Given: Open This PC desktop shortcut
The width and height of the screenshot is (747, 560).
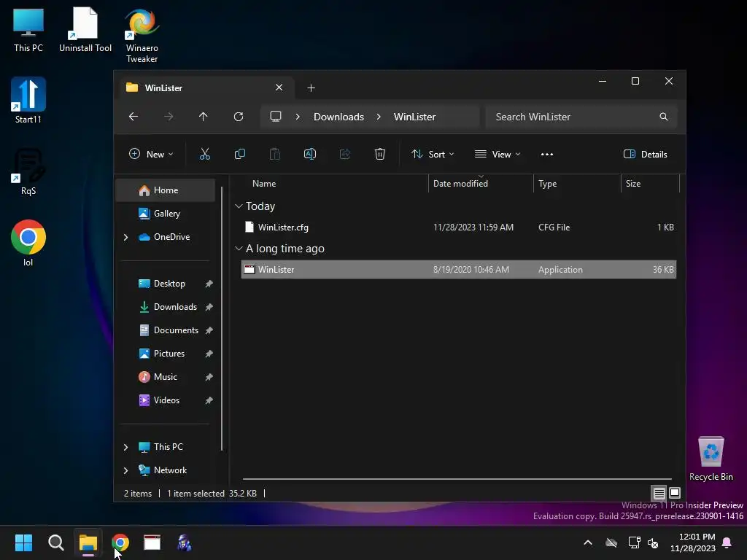Looking at the screenshot, I should tap(28, 30).
